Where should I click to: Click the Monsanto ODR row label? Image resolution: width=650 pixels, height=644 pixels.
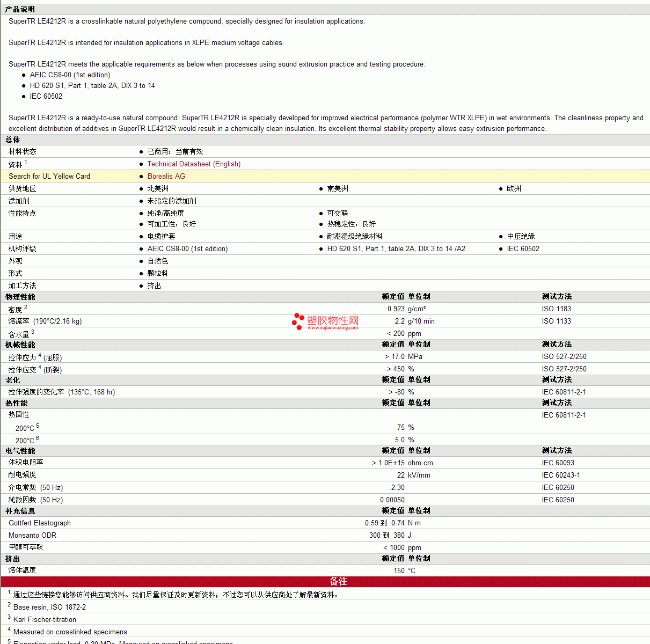pos(32,536)
